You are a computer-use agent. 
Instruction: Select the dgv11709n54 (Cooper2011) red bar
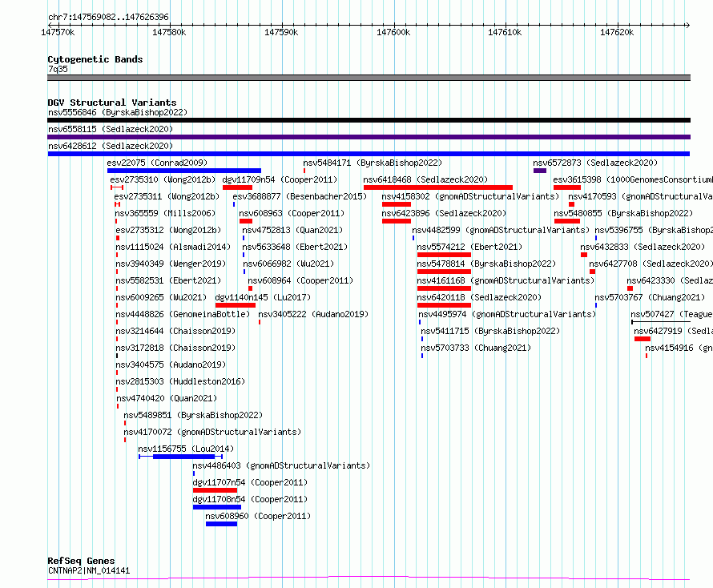point(237,187)
